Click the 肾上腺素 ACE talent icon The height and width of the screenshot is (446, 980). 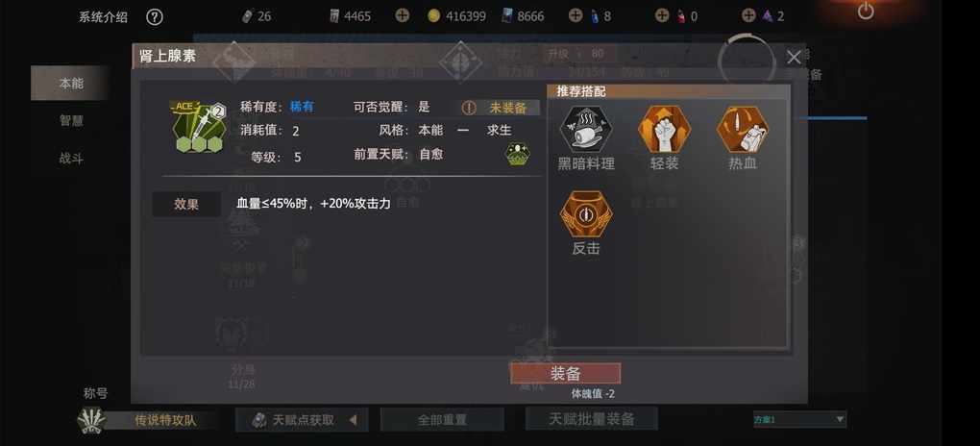click(x=198, y=127)
